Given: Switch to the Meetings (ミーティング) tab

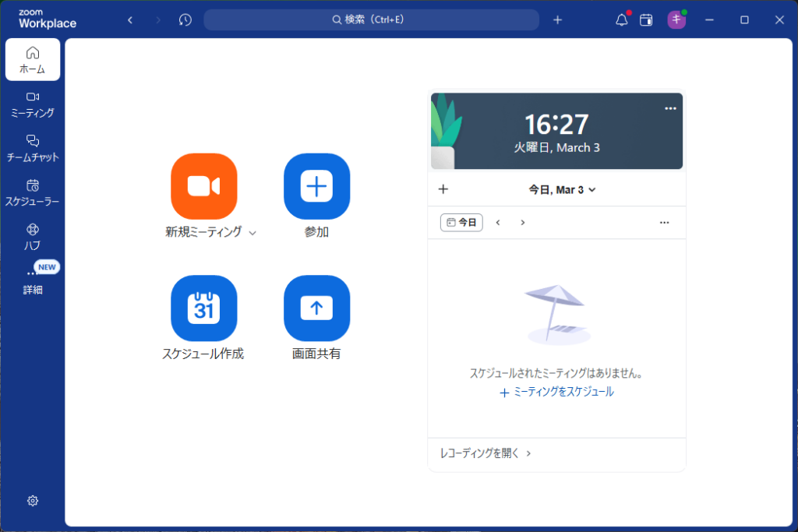Looking at the screenshot, I should pyautogui.click(x=33, y=104).
